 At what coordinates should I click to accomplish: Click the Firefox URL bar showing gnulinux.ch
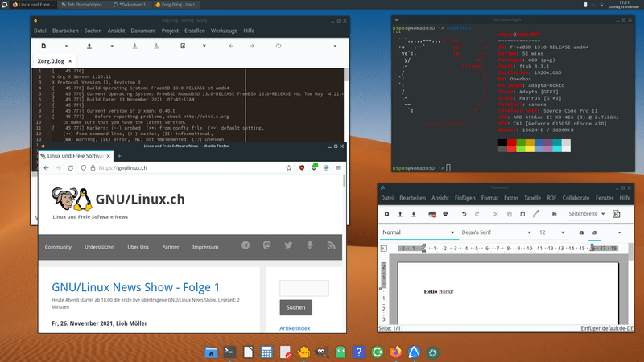pyautogui.click(x=186, y=167)
